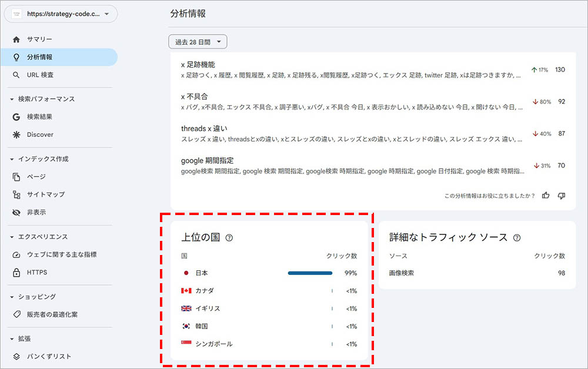Collapse the インデックス作成 section
588x369 pixels.
tap(12, 159)
